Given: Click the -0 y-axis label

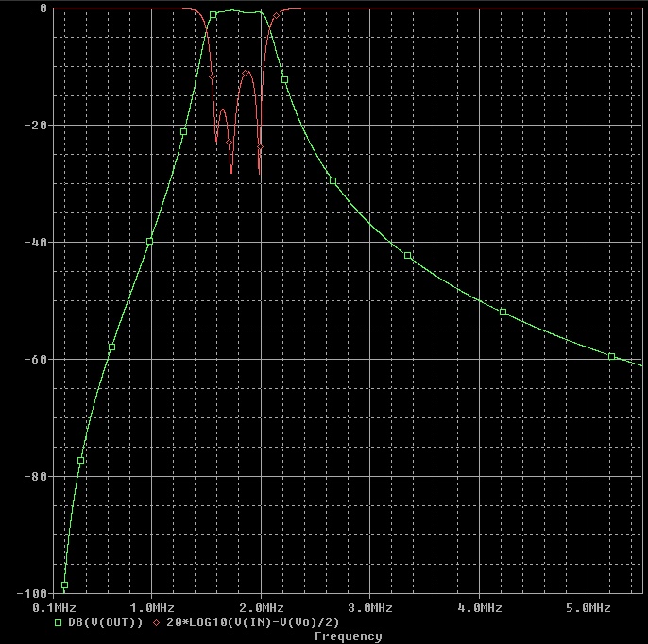Looking at the screenshot, I should point(39,8).
